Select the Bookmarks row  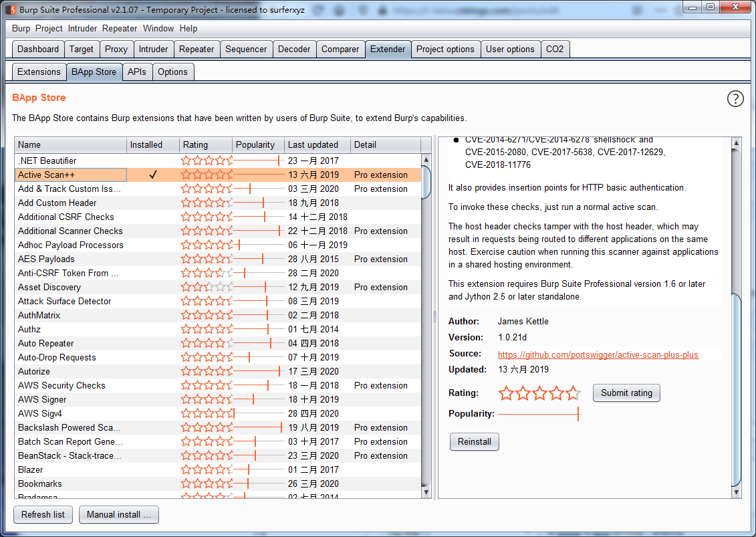click(218, 484)
